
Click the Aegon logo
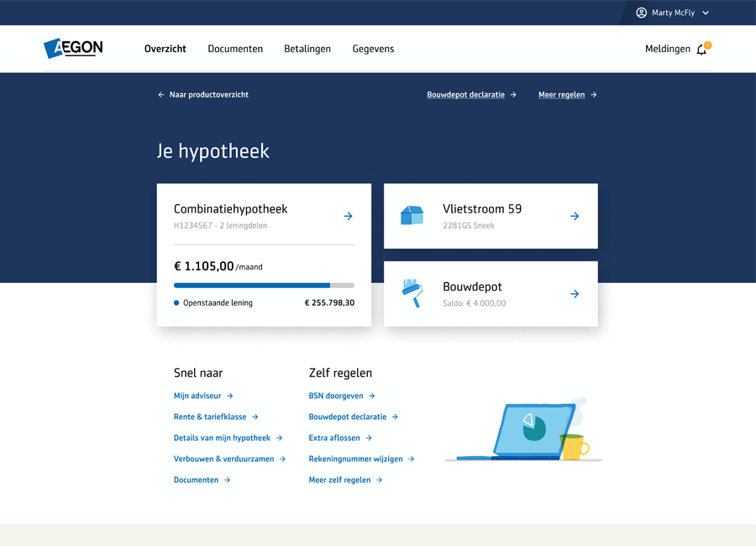pos(73,49)
